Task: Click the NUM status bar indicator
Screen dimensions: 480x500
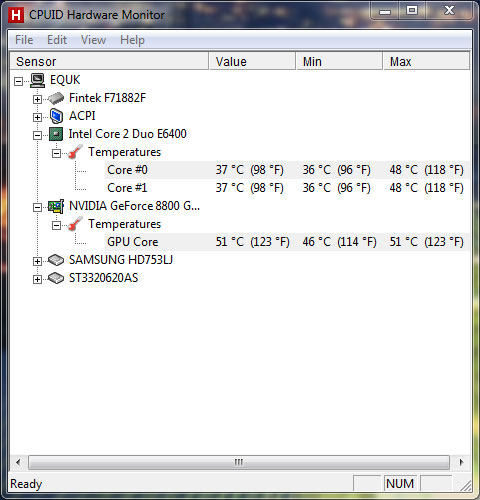Action: [x=400, y=484]
